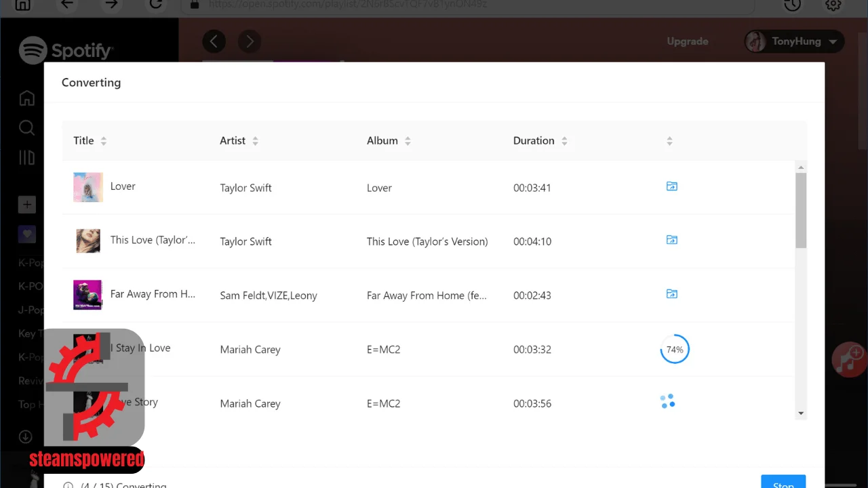Open output folder for Far Away From Home

(671, 294)
